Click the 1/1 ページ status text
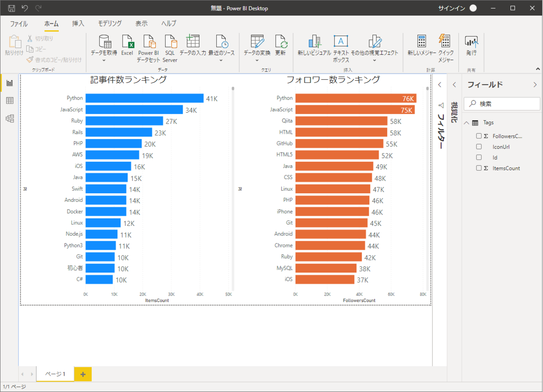 point(14,387)
